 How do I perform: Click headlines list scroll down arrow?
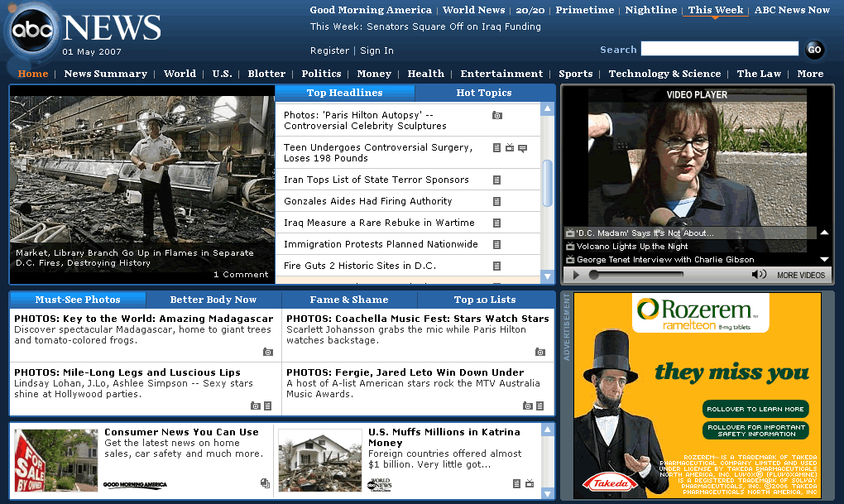pyautogui.click(x=547, y=276)
